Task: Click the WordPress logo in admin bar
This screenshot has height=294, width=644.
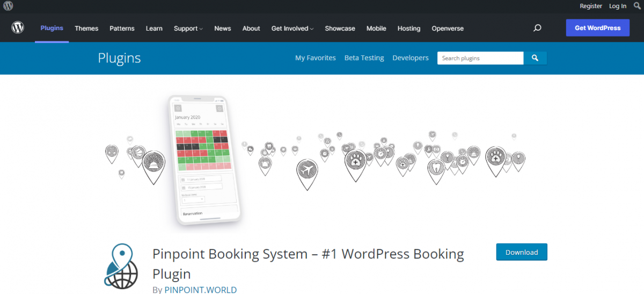Action: coord(8,6)
